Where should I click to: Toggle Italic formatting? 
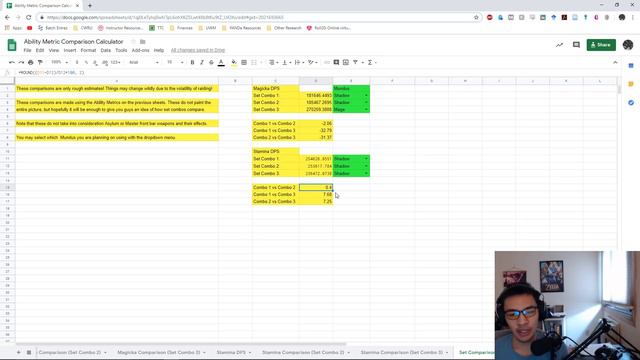pyautogui.click(x=202, y=62)
